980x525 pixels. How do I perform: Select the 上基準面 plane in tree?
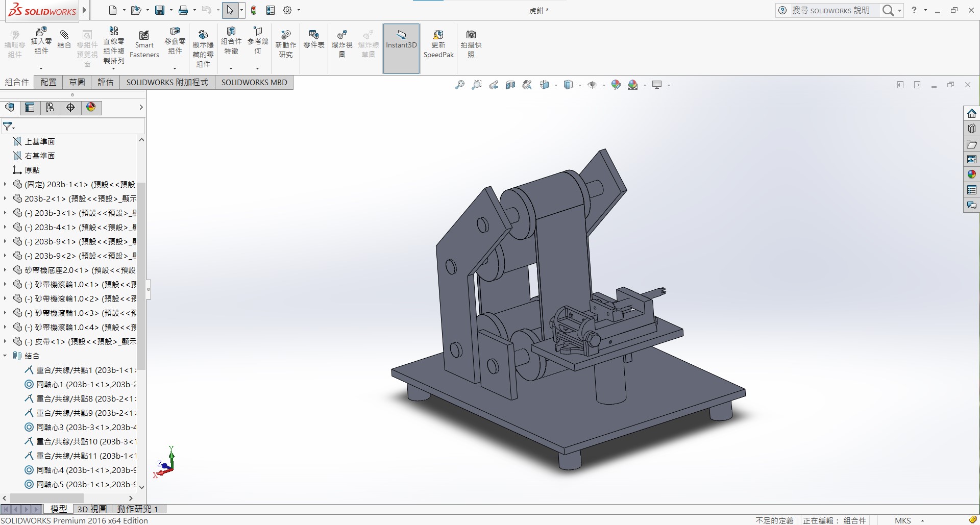34,141
